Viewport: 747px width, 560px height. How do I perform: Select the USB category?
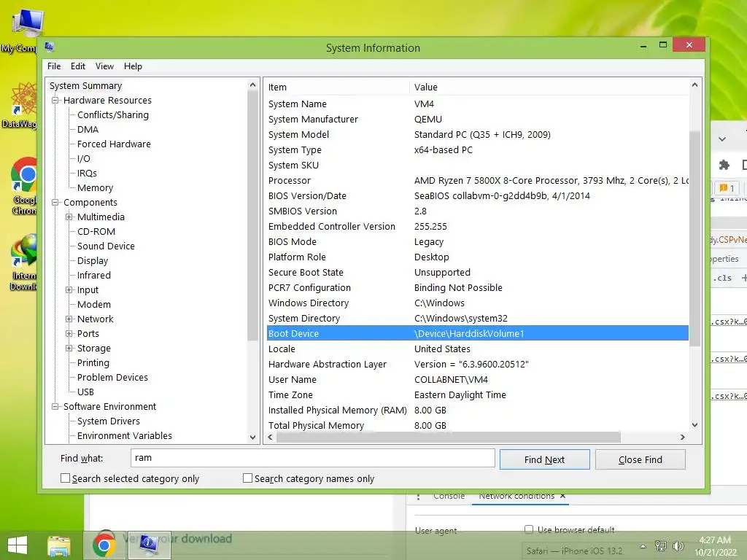pyautogui.click(x=85, y=392)
